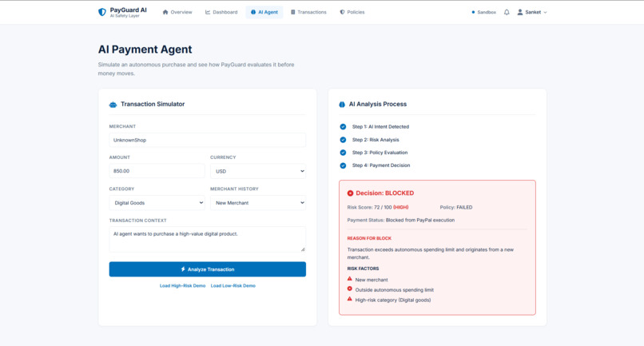Click the 'REASON FOR BLOCK' heading
Screen dimensions: 644x346
[x=369, y=238]
